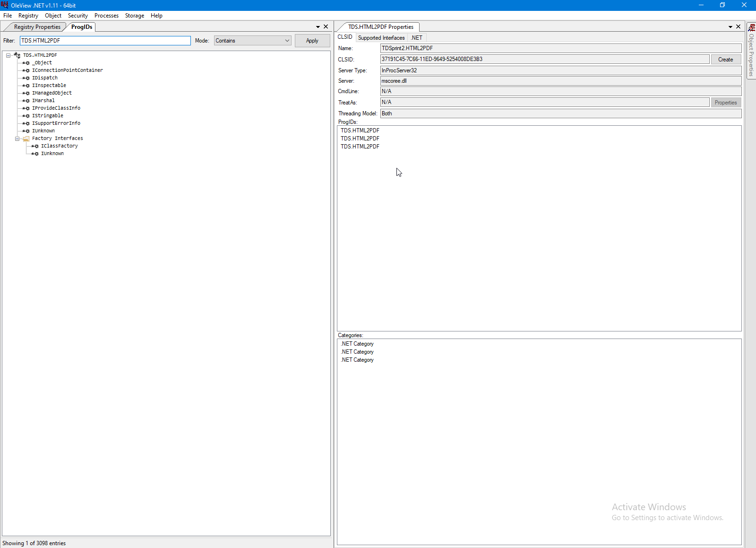Click the Name field showing TDSprint2.HTML2PDF

pos(561,48)
